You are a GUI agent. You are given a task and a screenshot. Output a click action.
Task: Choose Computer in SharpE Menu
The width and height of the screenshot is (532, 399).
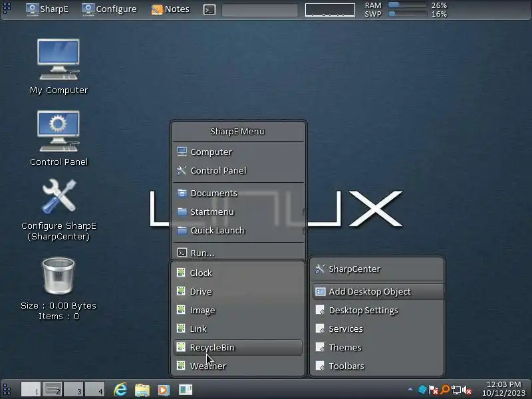point(239,152)
